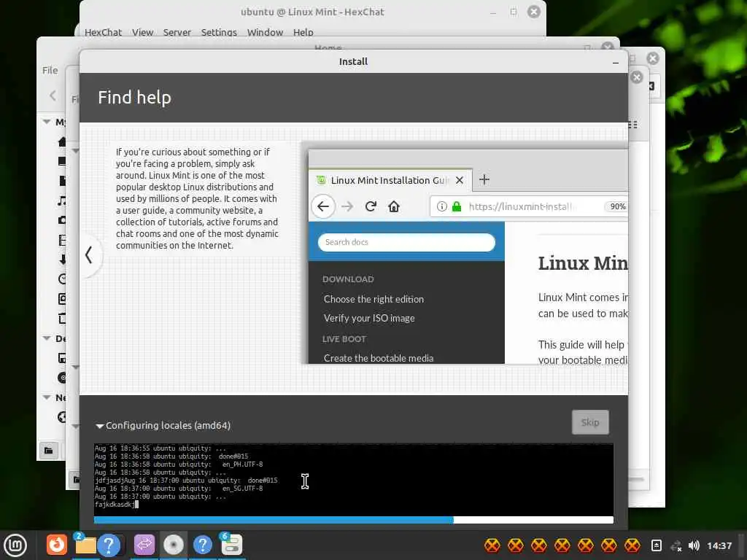Open Server menu in HexChat window
The width and height of the screenshot is (747, 560).
[x=177, y=32]
